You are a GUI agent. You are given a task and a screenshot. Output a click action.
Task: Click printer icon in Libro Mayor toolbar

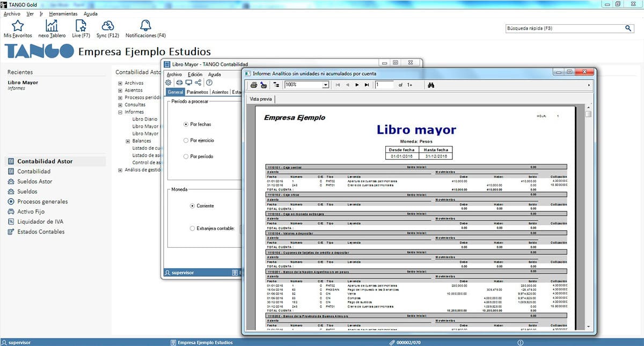coord(180,83)
